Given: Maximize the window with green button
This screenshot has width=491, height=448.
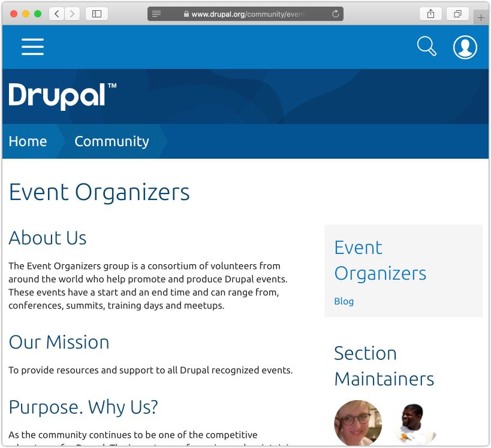Looking at the screenshot, I should (x=38, y=14).
